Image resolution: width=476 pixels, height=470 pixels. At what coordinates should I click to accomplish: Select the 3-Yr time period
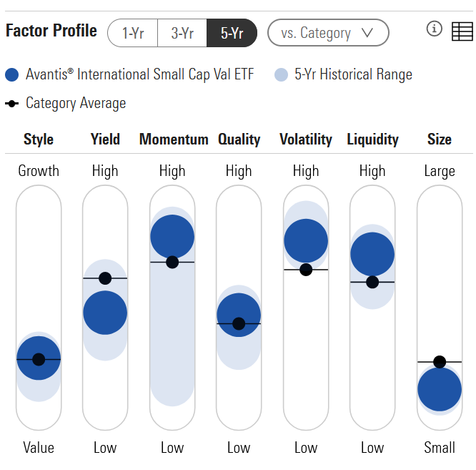182,33
